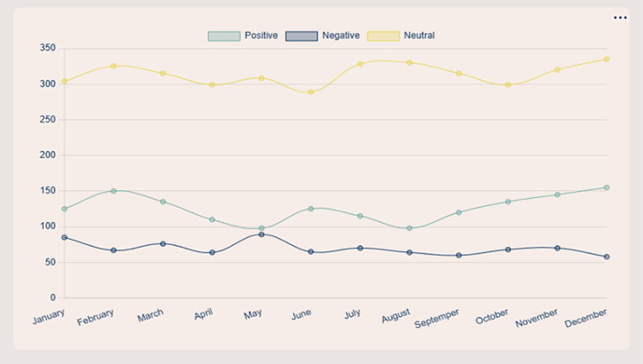This screenshot has width=643, height=364.
Task: Select the Negative data point for January
Action: coord(64,237)
